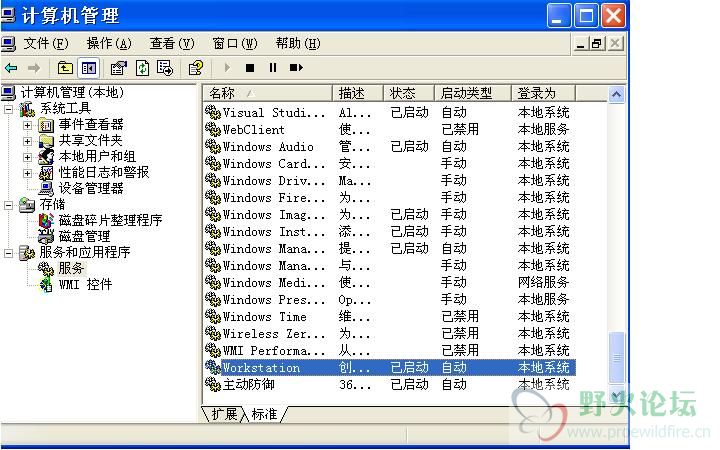Select the 事件查看器 tree node
This screenshot has height=450, width=720.
[91, 124]
